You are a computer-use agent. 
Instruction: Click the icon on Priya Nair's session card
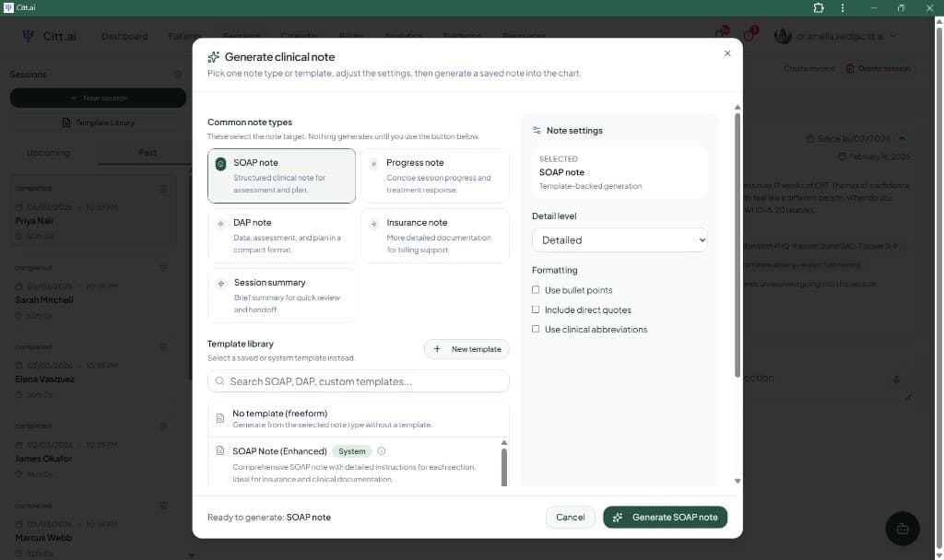[162, 188]
